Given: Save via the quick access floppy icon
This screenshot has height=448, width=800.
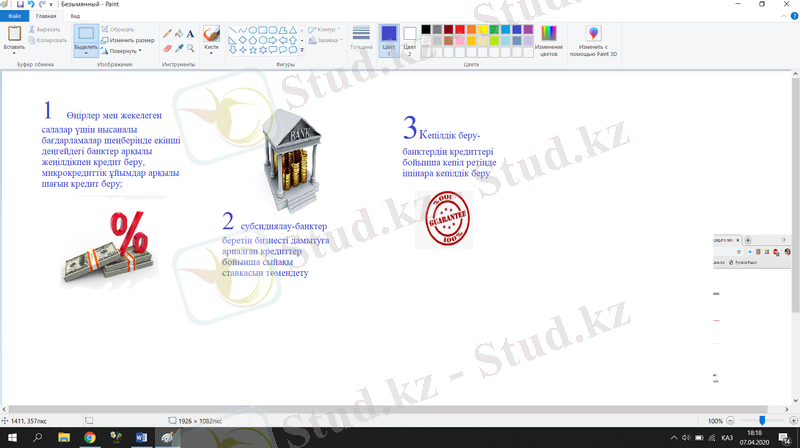Looking at the screenshot, I should pos(20,4).
